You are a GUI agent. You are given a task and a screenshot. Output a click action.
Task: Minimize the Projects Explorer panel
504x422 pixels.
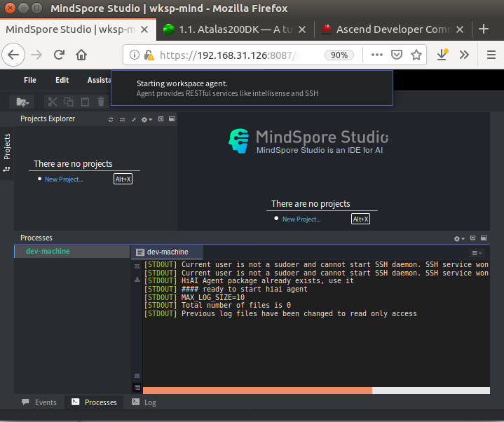pos(161,119)
